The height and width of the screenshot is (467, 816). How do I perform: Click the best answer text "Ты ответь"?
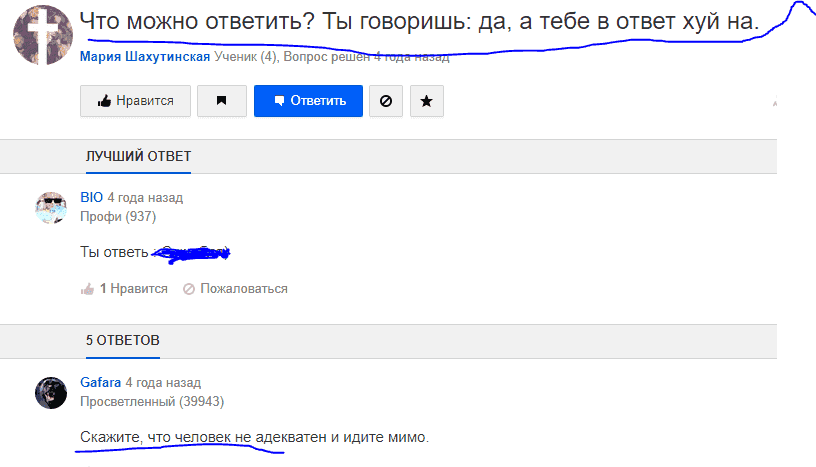click(114, 252)
